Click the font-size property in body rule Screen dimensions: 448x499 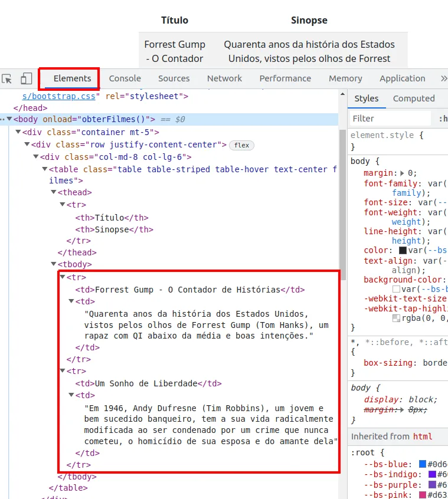(386, 202)
